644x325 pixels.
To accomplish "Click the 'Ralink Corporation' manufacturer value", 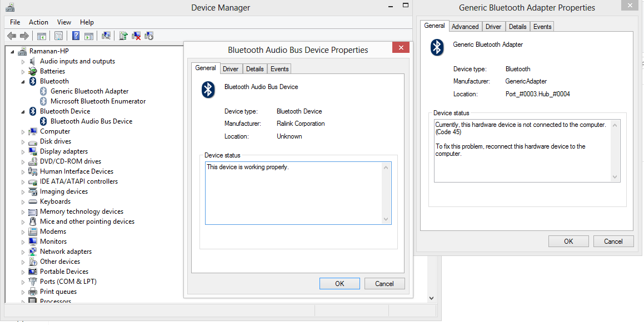I will (301, 124).
